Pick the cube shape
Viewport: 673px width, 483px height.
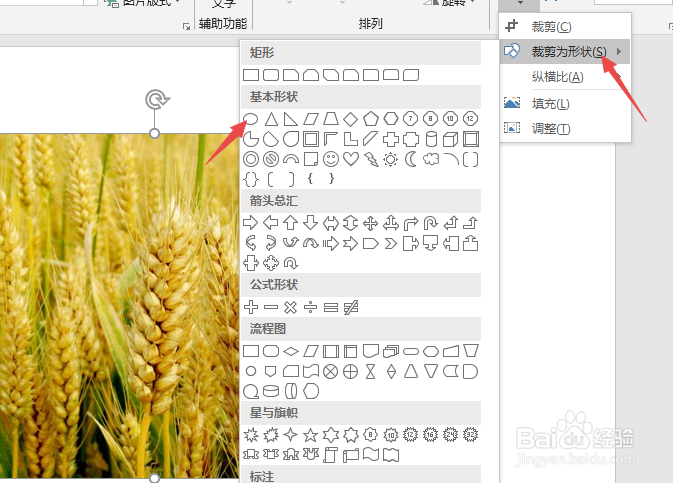tap(451, 139)
